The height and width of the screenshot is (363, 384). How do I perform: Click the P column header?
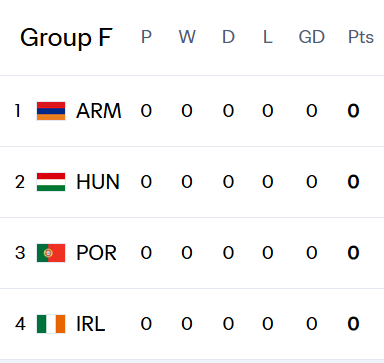click(146, 37)
